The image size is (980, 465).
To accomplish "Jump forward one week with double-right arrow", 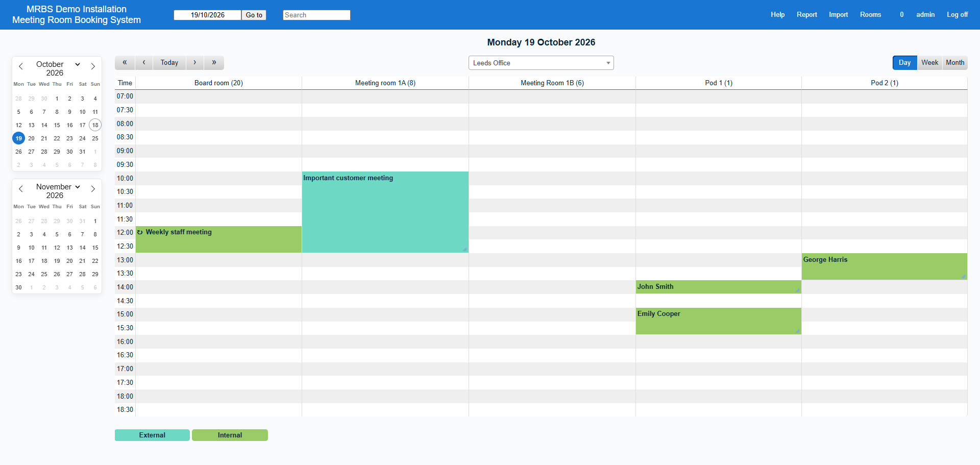I will coord(214,63).
